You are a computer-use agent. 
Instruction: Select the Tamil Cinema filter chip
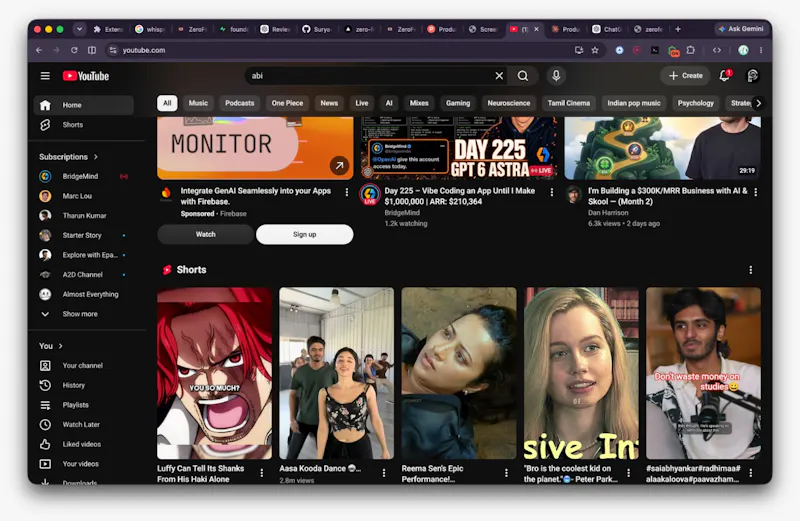click(x=569, y=103)
